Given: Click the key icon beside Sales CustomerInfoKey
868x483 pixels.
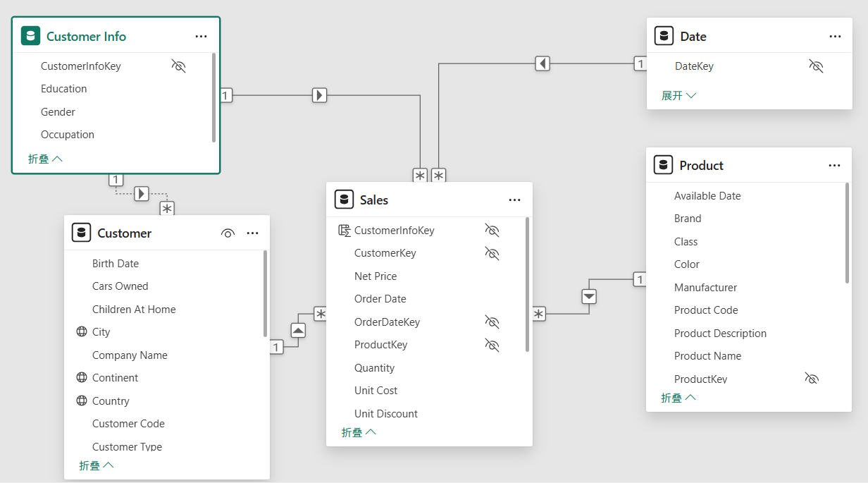Looking at the screenshot, I should tap(344, 230).
